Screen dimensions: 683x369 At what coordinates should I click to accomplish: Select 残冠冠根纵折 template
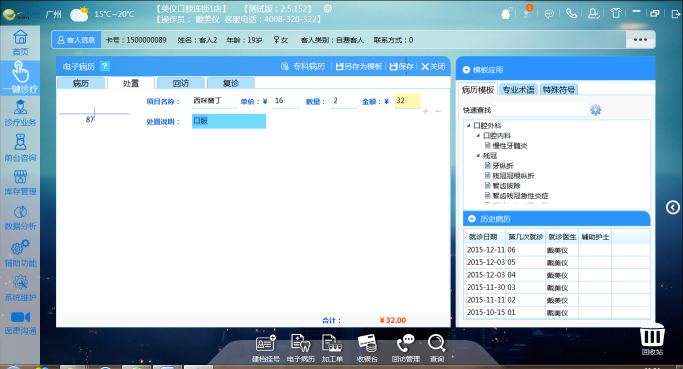pos(509,176)
